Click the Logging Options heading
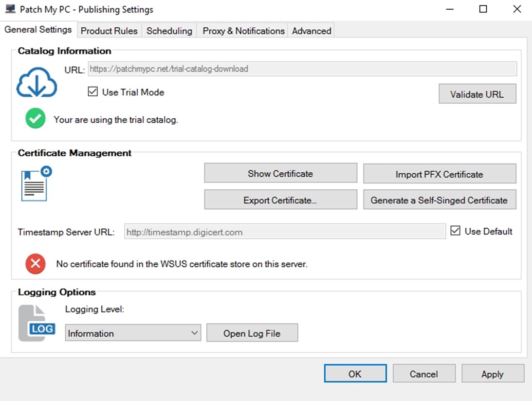 [x=56, y=292]
